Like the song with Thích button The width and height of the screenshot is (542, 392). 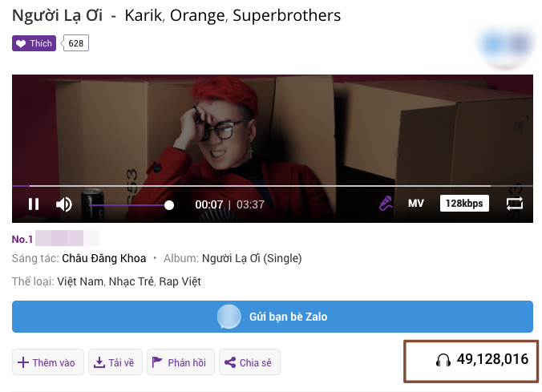click(x=34, y=43)
